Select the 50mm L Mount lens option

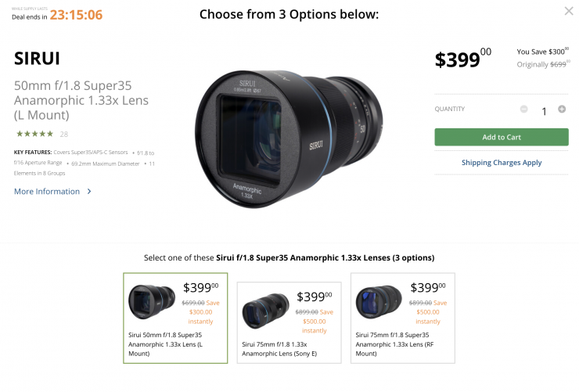(175, 318)
